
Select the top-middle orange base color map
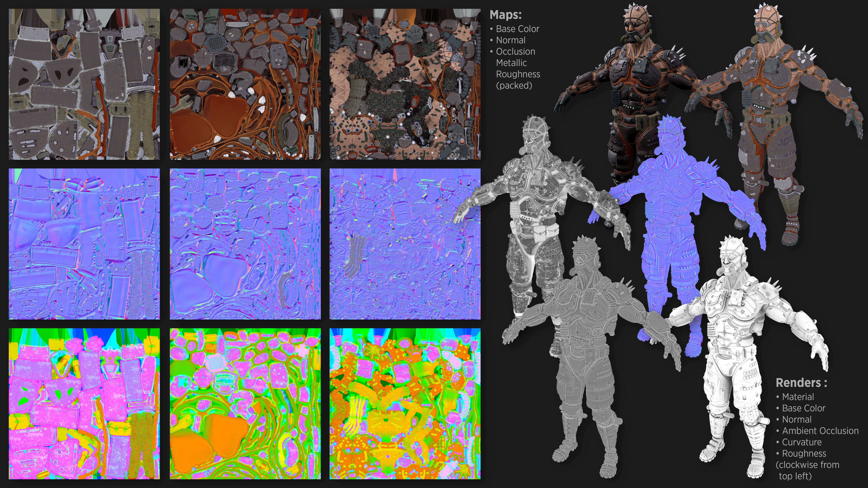point(245,84)
